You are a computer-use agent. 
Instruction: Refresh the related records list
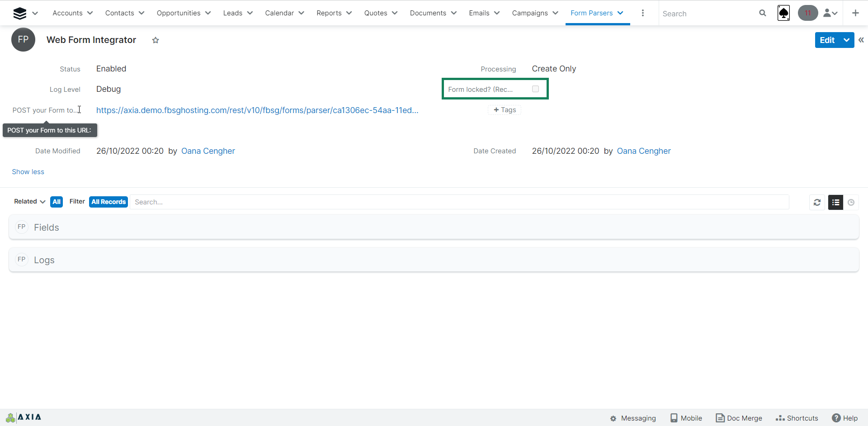click(x=817, y=203)
